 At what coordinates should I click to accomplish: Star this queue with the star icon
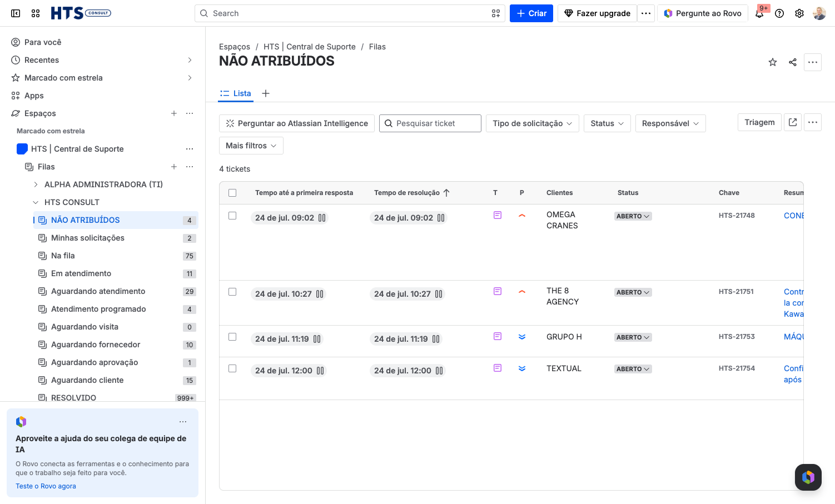[773, 62]
